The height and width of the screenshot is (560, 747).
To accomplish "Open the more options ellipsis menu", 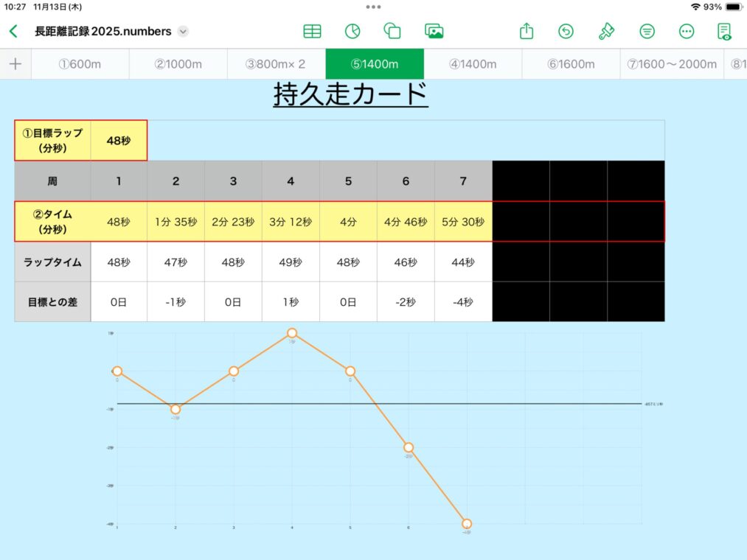I will coord(687,32).
